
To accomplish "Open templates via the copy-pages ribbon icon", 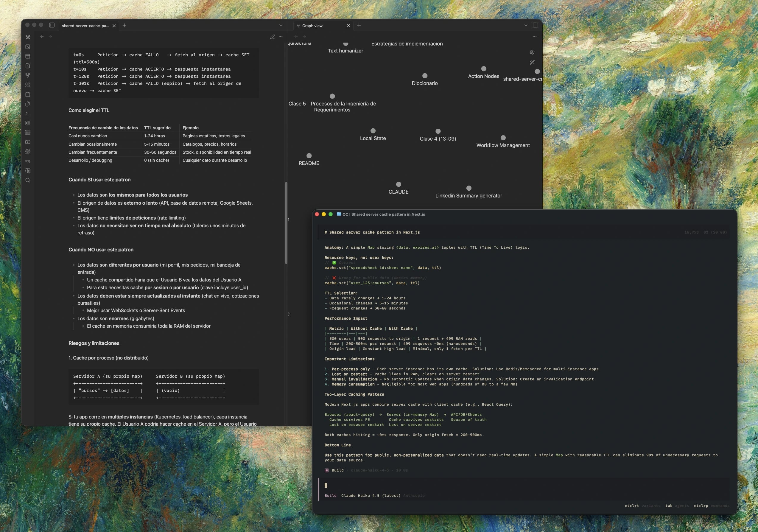I will (x=28, y=104).
